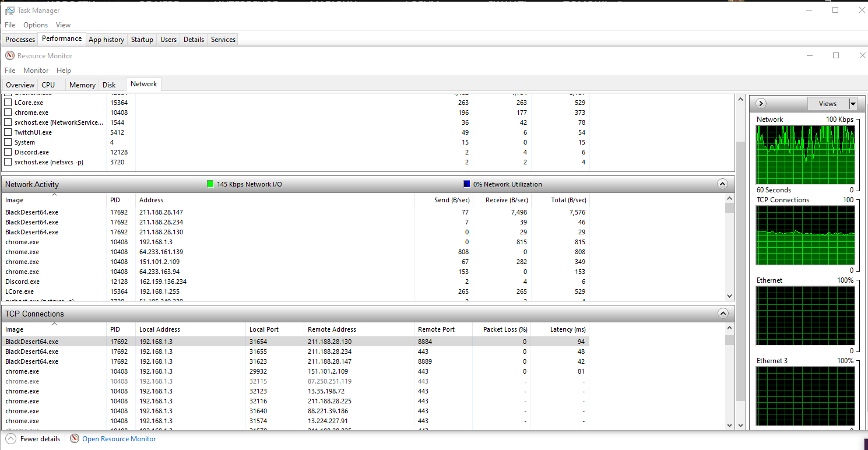Screen dimensions: 868x450
Task: Switch to Services tab
Action: coord(223,40)
